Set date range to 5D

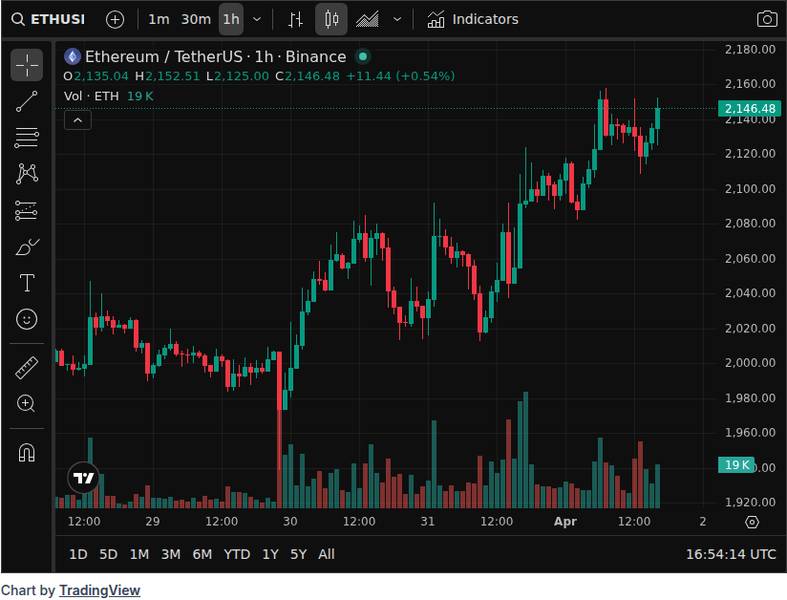point(108,554)
